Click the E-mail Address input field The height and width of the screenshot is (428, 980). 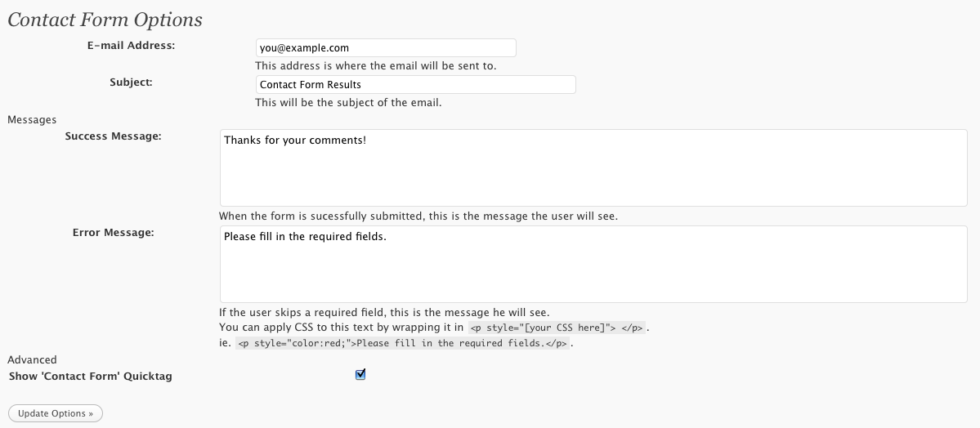[385, 48]
